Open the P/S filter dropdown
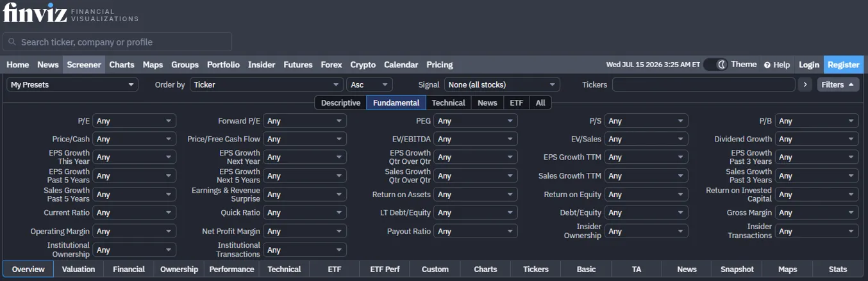 pyautogui.click(x=646, y=121)
